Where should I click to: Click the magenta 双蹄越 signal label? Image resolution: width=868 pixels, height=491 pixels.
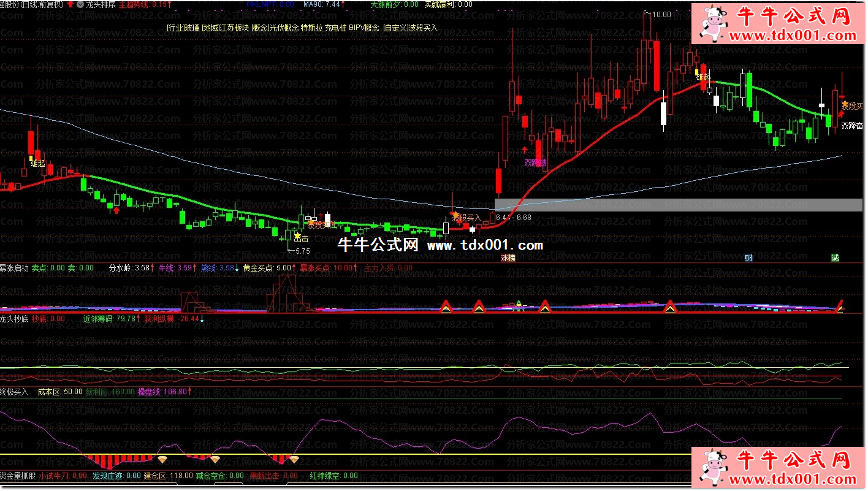(x=535, y=162)
